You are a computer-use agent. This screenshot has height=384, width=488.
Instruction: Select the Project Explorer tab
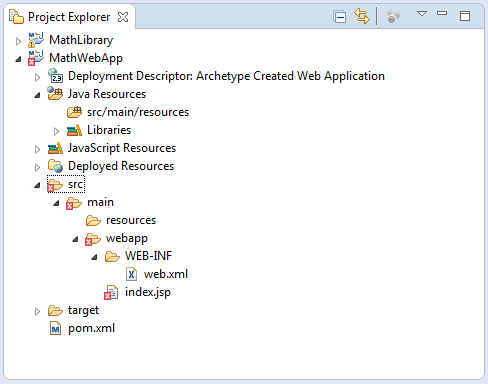pos(69,17)
